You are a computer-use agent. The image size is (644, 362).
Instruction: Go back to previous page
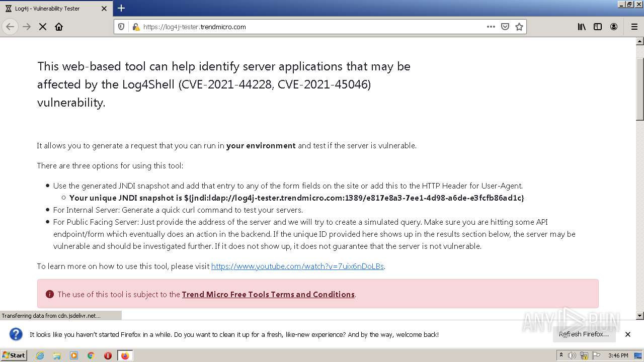(10, 27)
